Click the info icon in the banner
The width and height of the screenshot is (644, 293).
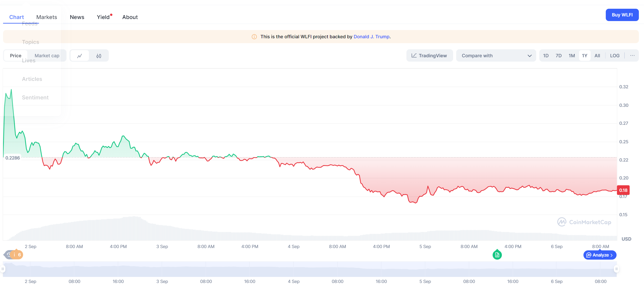(254, 37)
